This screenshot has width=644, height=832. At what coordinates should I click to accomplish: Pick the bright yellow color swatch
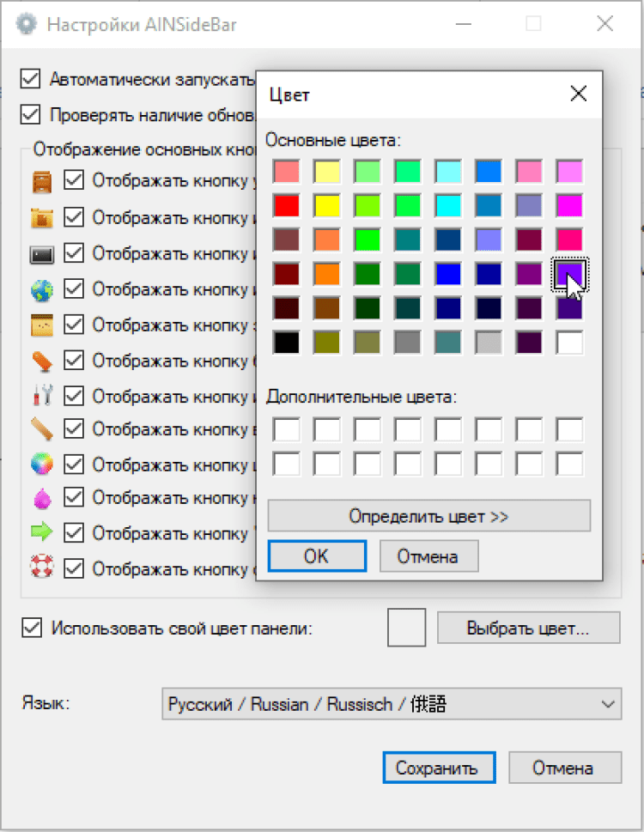pos(327,205)
